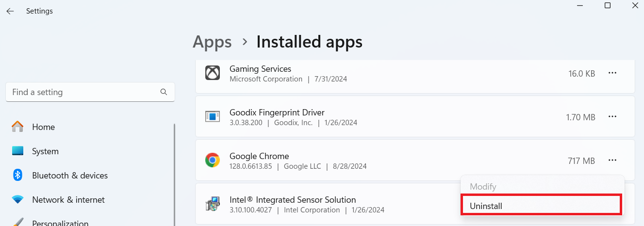Click the Intel Integrated Sensor Solution icon
This screenshot has width=644, height=226.
[x=213, y=204]
